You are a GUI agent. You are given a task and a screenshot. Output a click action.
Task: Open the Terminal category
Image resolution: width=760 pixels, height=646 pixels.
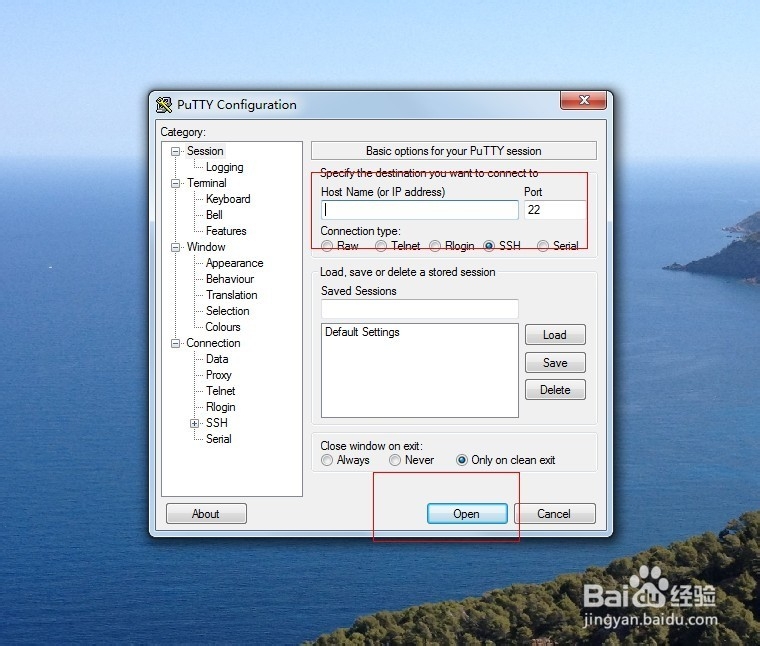[206, 183]
